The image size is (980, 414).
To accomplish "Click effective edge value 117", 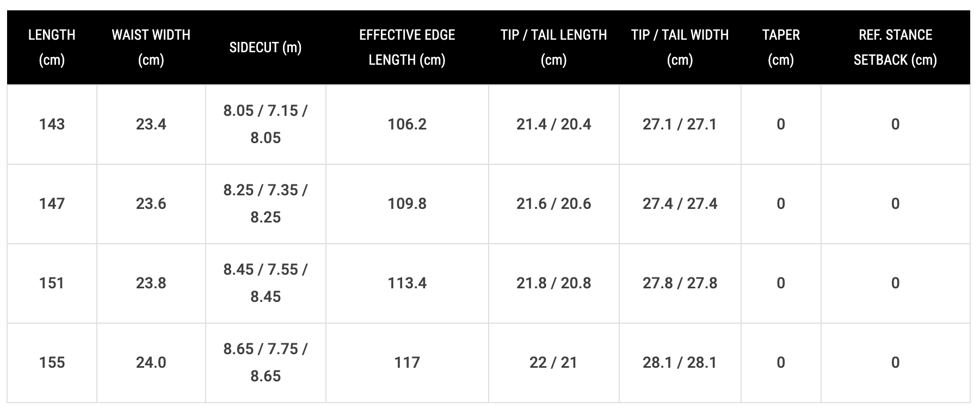I will point(407,363).
